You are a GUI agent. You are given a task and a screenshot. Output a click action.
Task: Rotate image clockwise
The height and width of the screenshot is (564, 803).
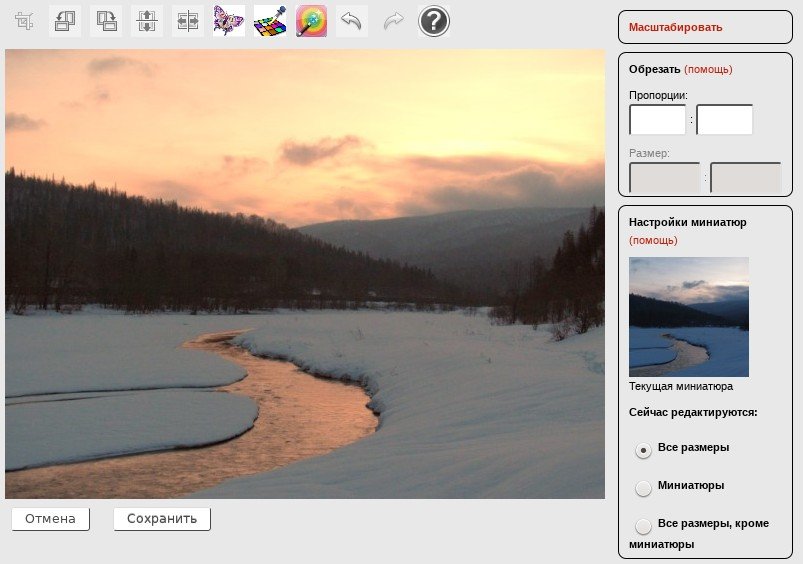point(106,21)
